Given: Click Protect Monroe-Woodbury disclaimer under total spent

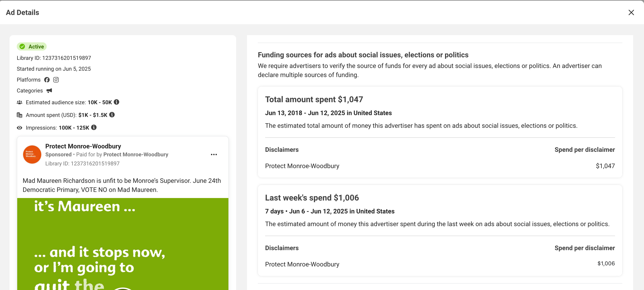Looking at the screenshot, I should click(x=302, y=166).
